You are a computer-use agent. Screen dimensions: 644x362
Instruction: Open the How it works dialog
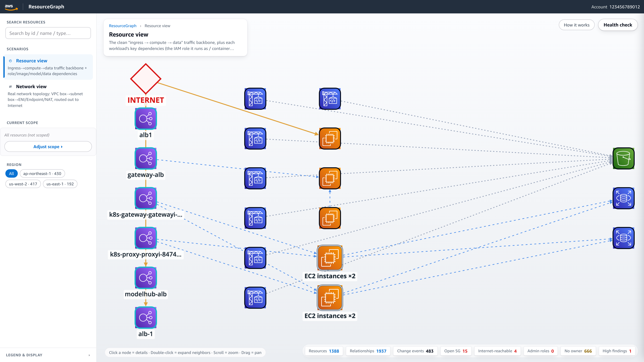coord(577,25)
